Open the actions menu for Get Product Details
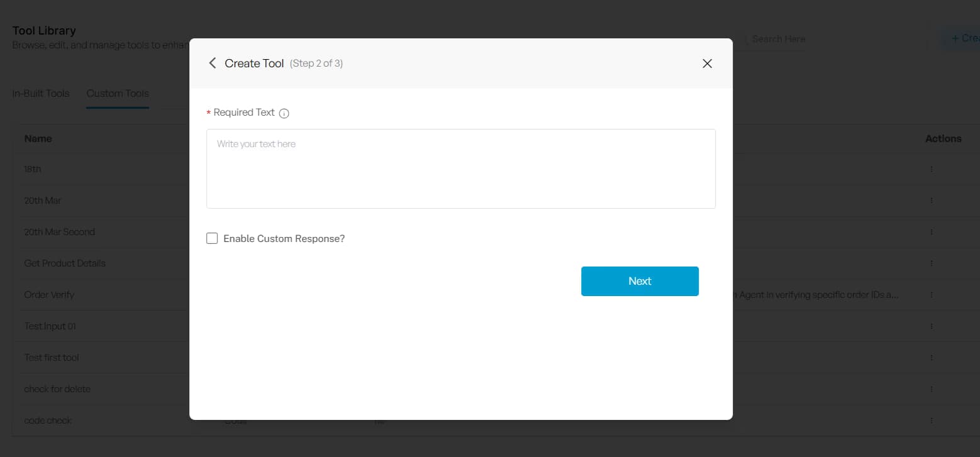 point(932,263)
